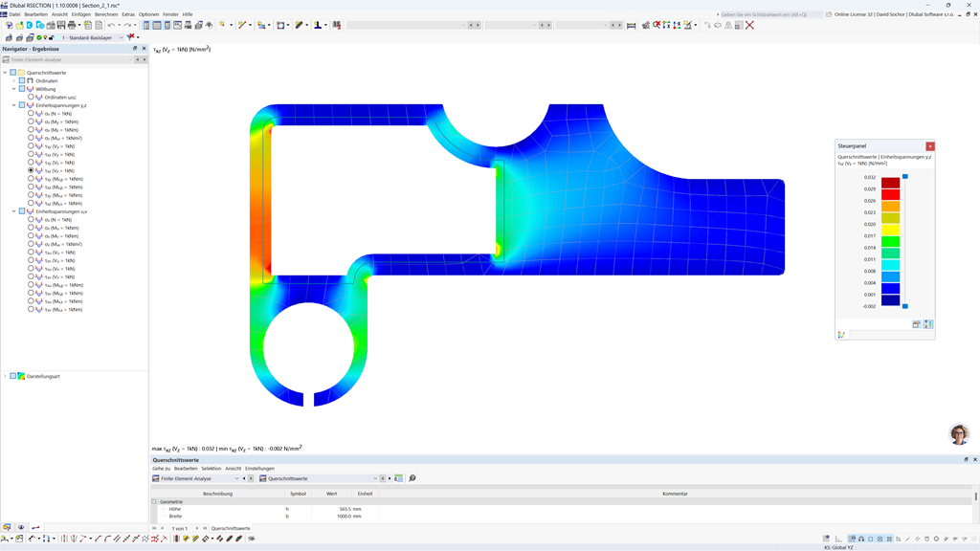Click the color scale settings icon in the Steuerpanel
The width and height of the screenshot is (980, 551).
[x=928, y=324]
